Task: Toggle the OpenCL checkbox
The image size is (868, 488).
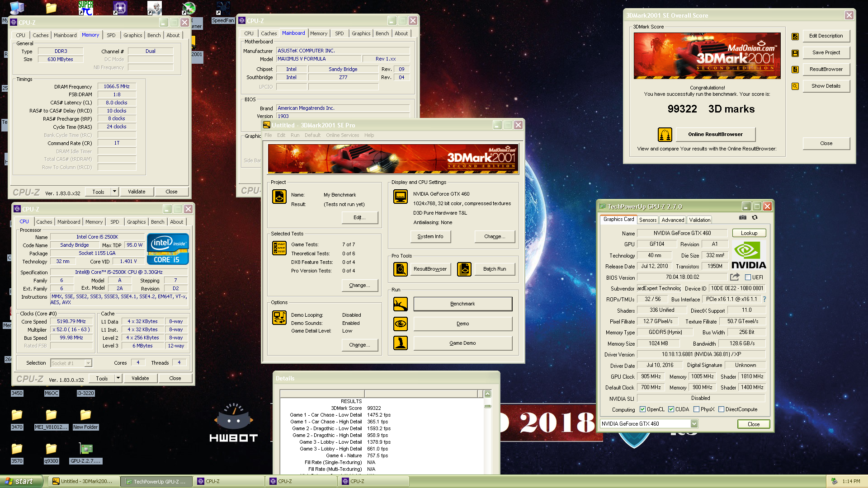Action: point(642,409)
